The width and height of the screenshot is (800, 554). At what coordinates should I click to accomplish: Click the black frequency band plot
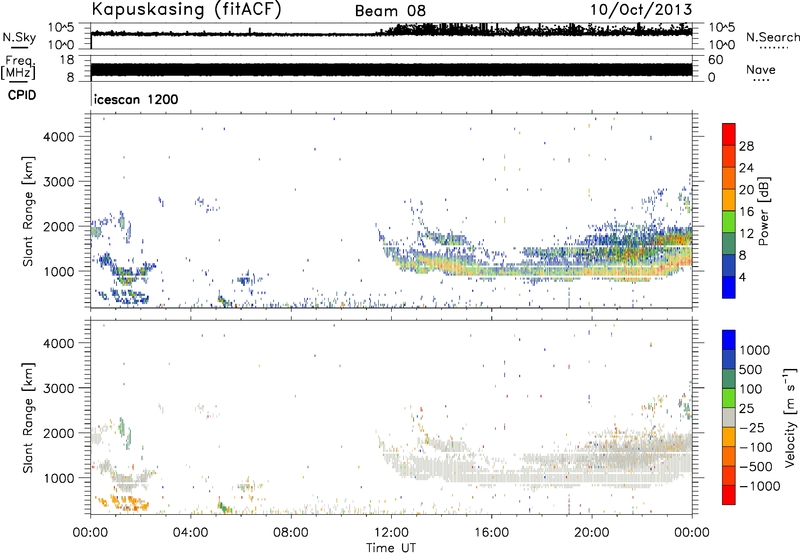pyautogui.click(x=391, y=70)
